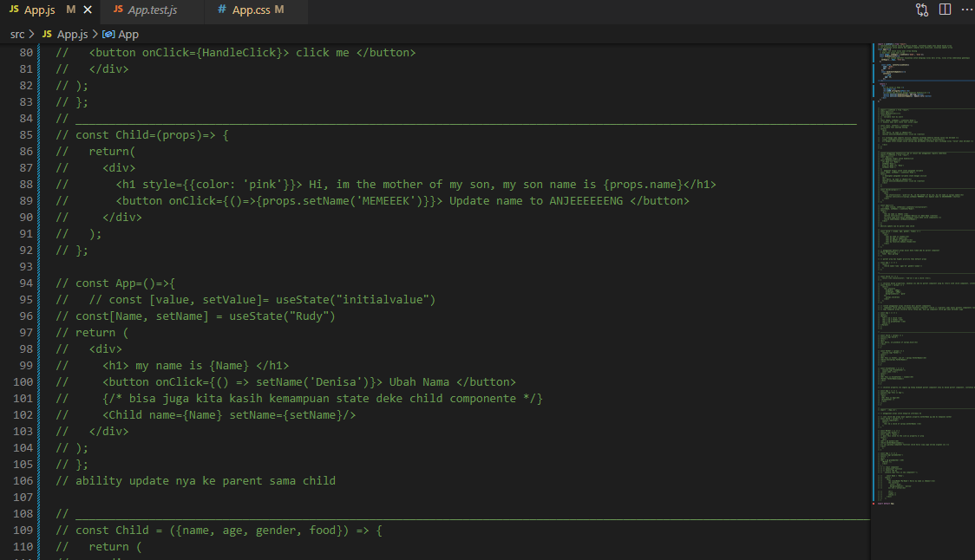Image resolution: width=975 pixels, height=560 pixels.
Task: Click the 'bisa juga kita kasih' comment line
Action: [x=323, y=399]
